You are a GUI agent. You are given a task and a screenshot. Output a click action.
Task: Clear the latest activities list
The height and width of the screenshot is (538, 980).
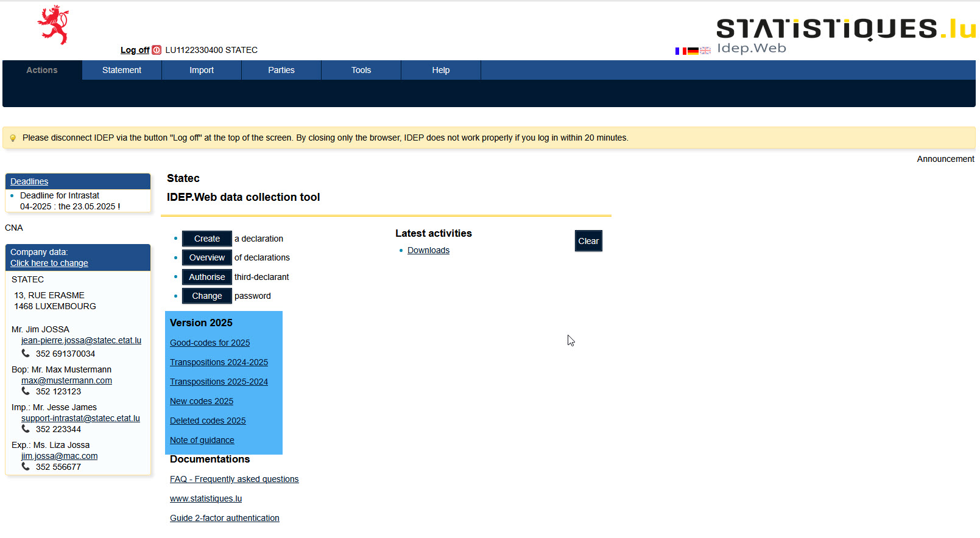[x=588, y=241]
